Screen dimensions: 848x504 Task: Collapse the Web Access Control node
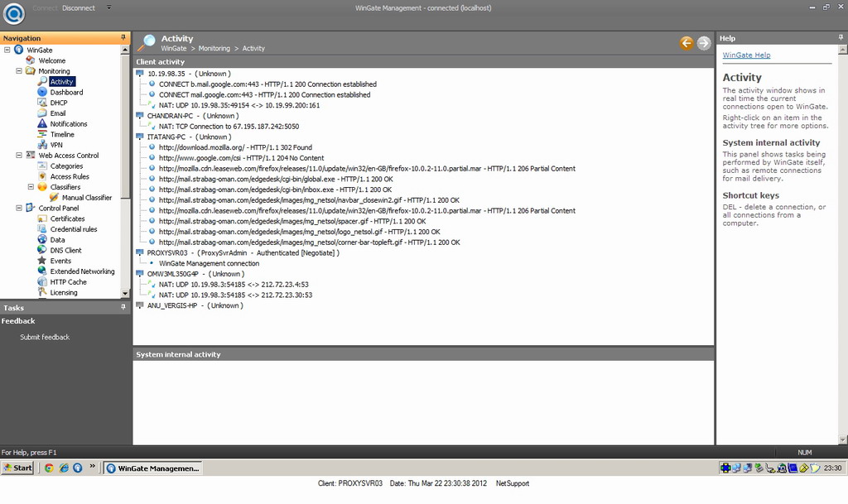pos(19,155)
